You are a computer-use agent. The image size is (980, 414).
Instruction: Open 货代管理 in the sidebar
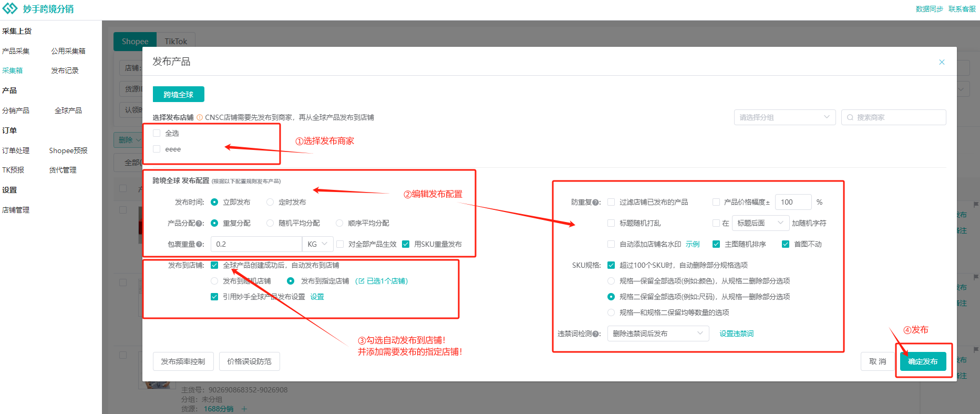click(x=63, y=170)
